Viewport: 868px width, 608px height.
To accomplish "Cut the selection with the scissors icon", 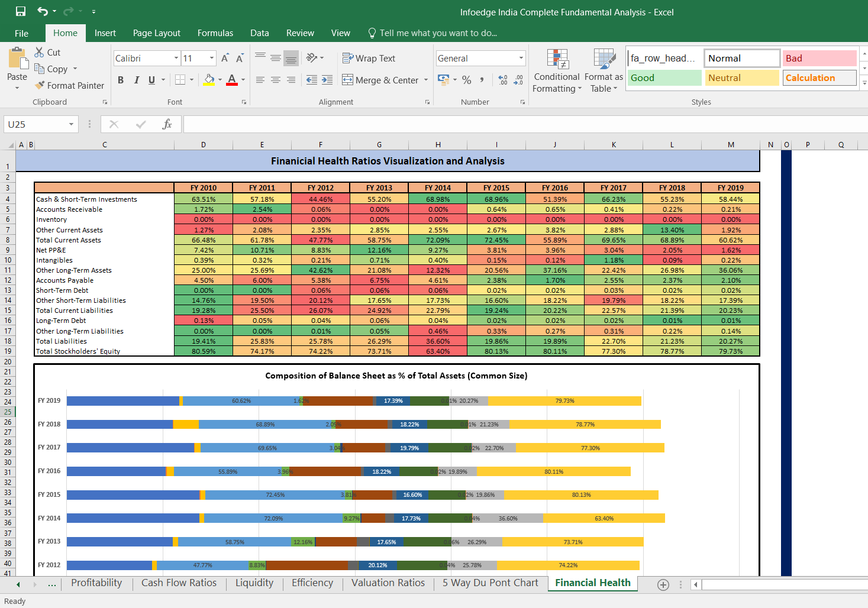I will pyautogui.click(x=47, y=52).
